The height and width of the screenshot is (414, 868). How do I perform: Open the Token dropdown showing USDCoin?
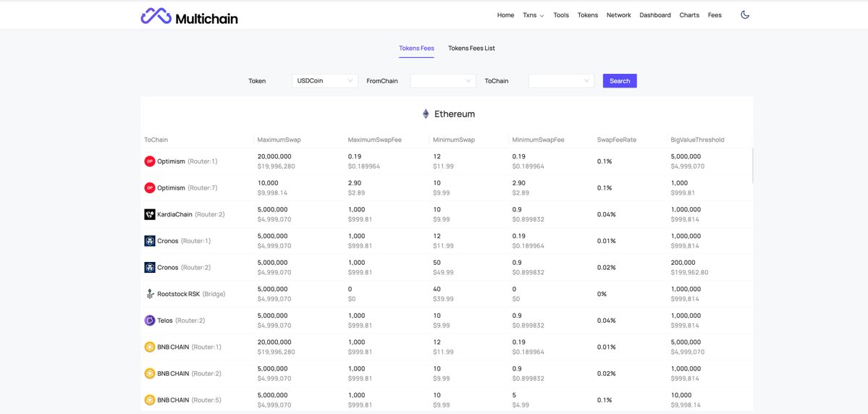point(325,81)
